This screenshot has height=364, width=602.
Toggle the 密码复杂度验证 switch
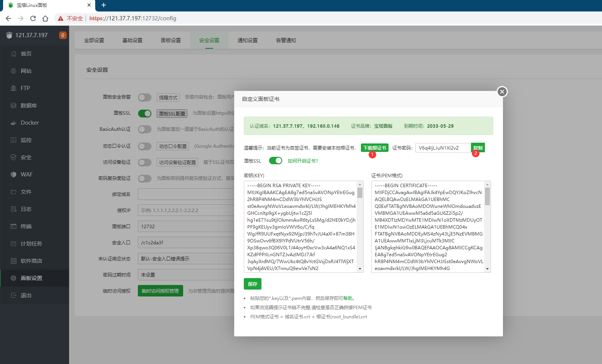coord(145,178)
